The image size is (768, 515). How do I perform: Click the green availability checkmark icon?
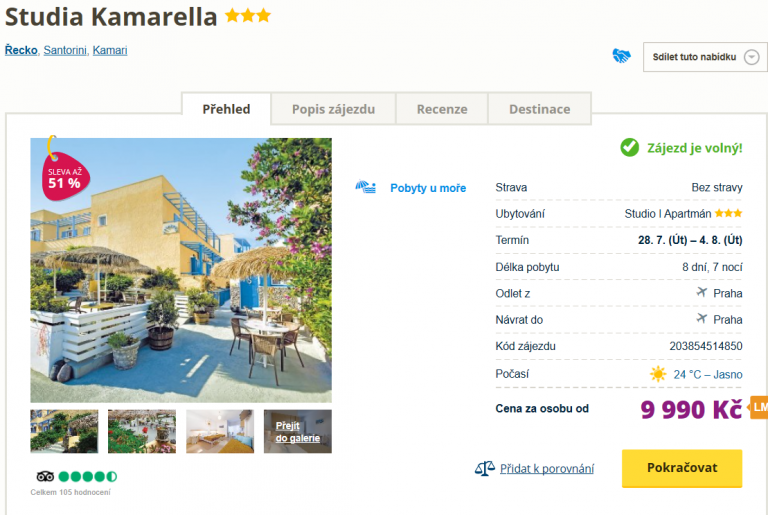pos(629,147)
